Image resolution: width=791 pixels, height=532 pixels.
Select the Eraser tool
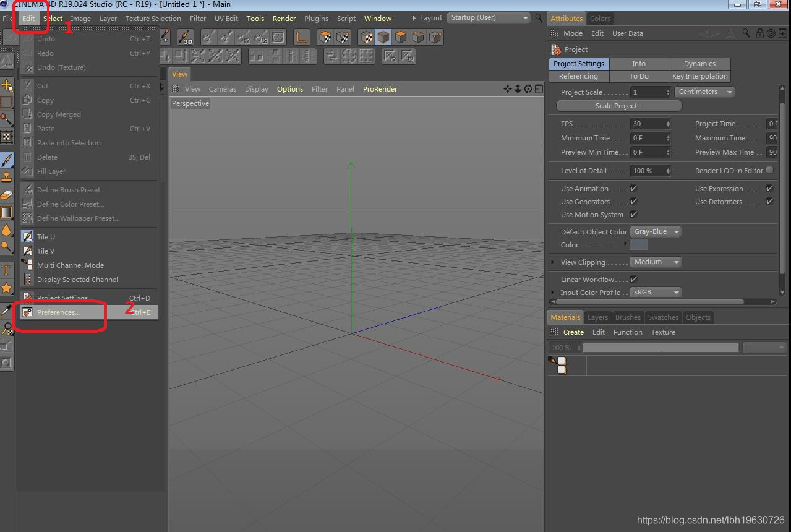coord(7,195)
